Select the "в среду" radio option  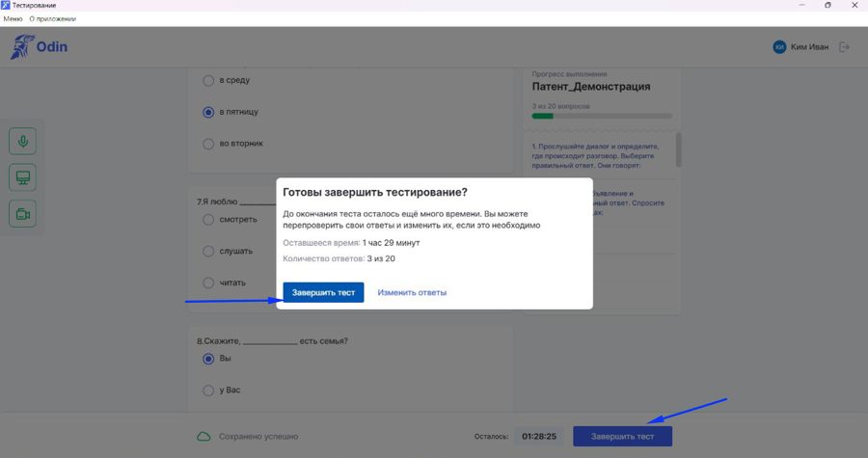click(208, 81)
